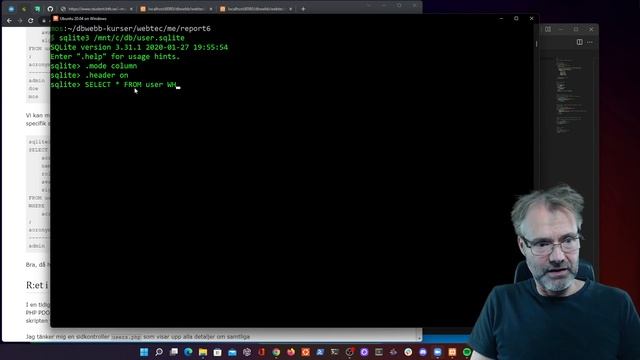Screen dimensions: 640x360
Task: Switch to the second localhost browser tab
Action: click(x=256, y=9)
